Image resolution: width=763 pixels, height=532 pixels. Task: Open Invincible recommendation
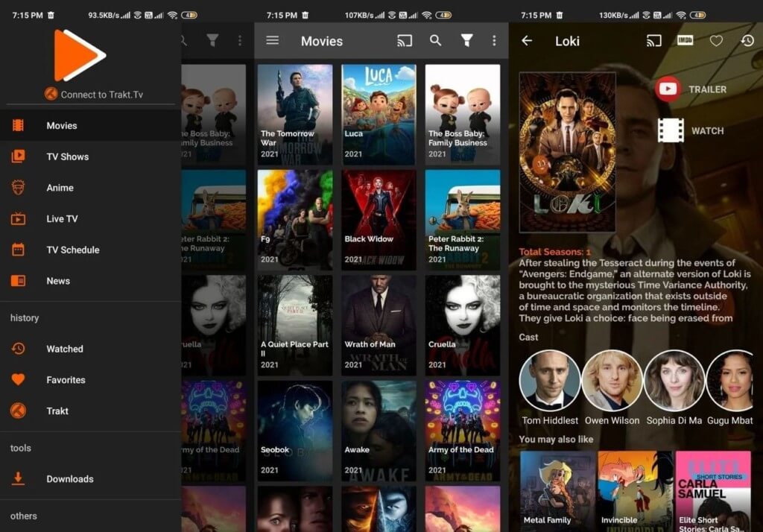click(x=636, y=490)
